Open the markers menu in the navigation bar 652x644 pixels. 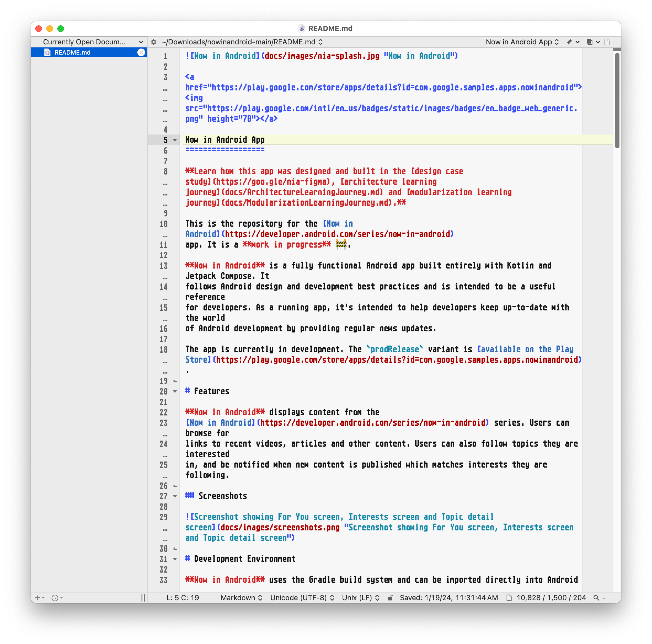coord(572,42)
